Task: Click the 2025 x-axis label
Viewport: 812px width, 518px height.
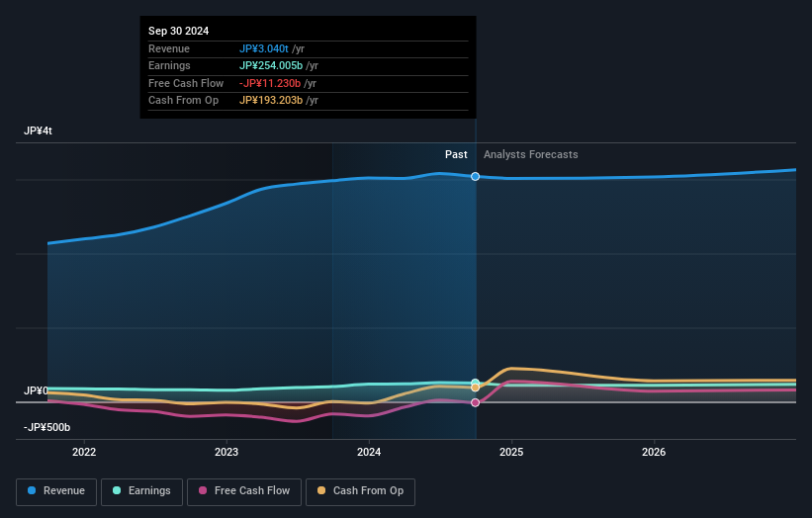Action: (511, 452)
